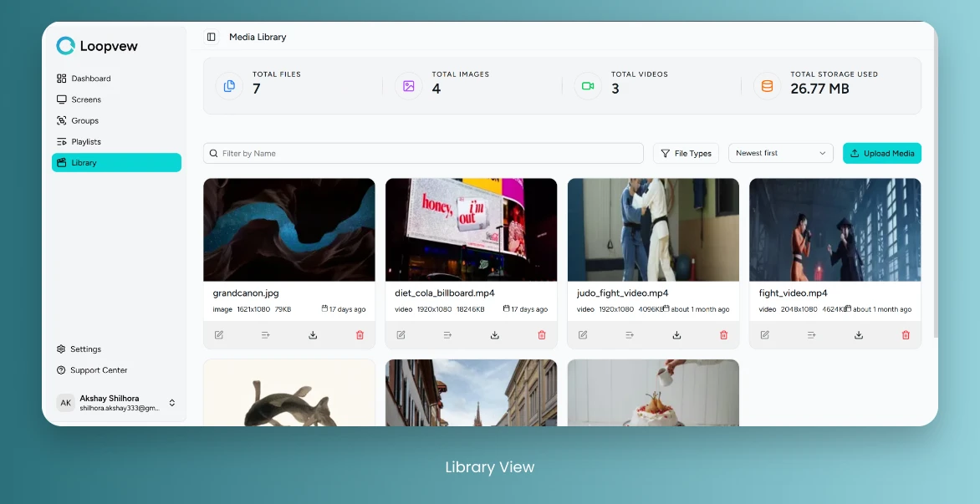Screen dimensions: 980x504
Task: Click the Total Files icon
Action: coord(229,86)
